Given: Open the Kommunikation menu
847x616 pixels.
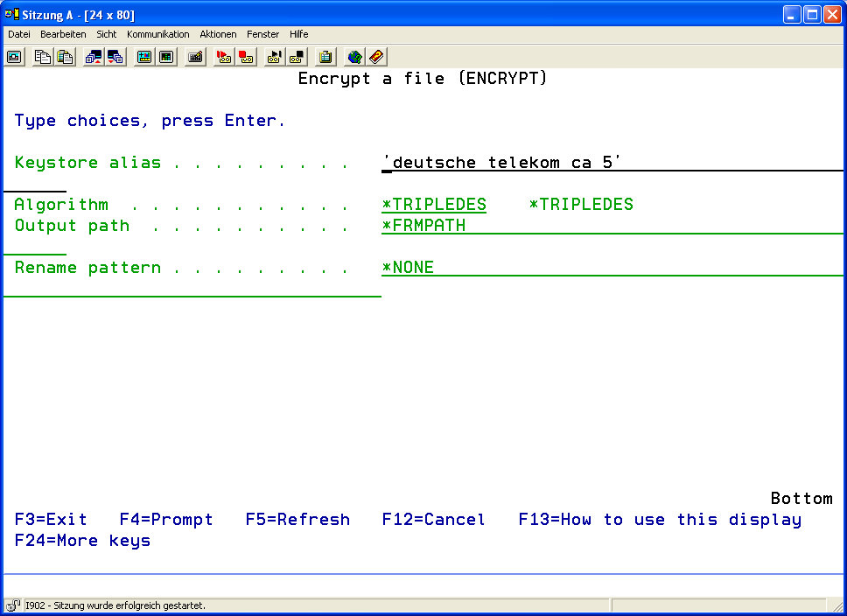Looking at the screenshot, I should (x=157, y=34).
